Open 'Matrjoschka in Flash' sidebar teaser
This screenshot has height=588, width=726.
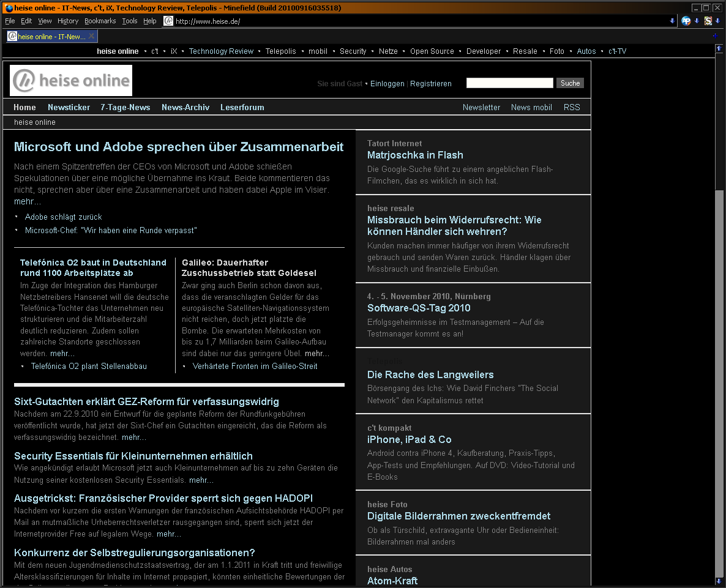[415, 155]
